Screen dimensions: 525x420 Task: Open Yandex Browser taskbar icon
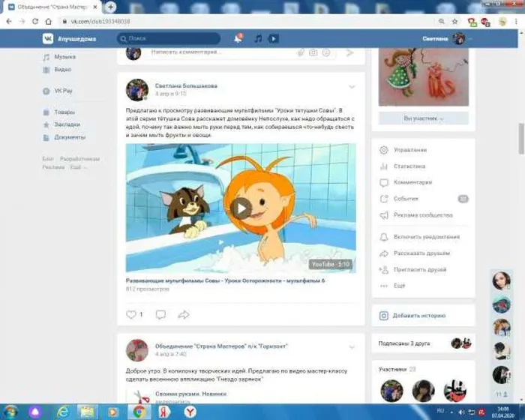pos(190,412)
